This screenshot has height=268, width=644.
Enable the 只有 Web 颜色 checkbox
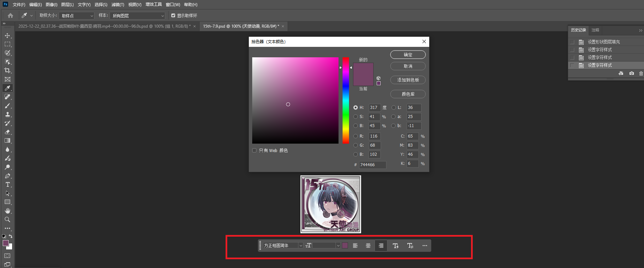(255, 150)
